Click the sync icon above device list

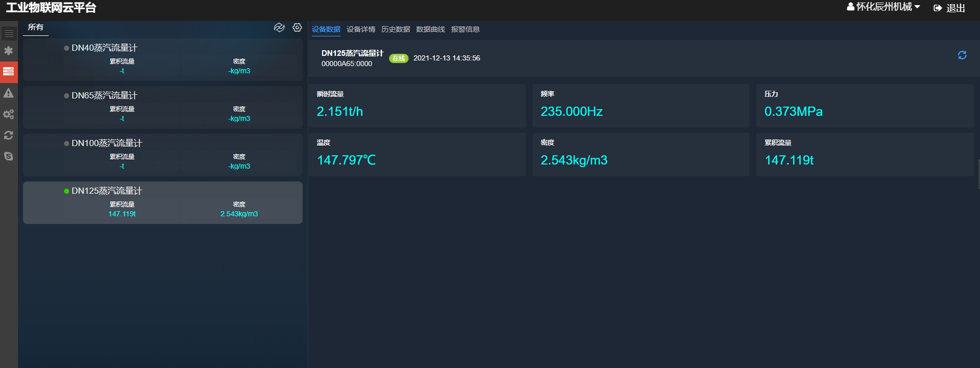pos(279,28)
